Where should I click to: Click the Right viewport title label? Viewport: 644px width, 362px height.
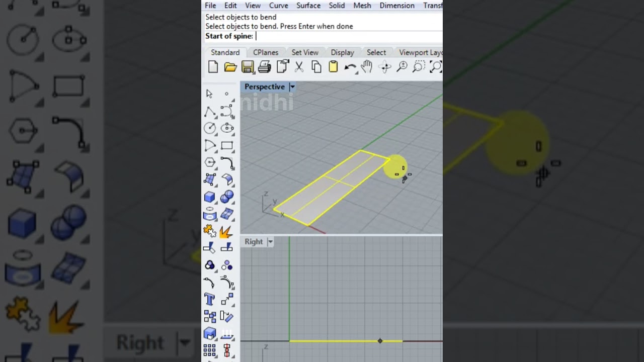click(254, 242)
